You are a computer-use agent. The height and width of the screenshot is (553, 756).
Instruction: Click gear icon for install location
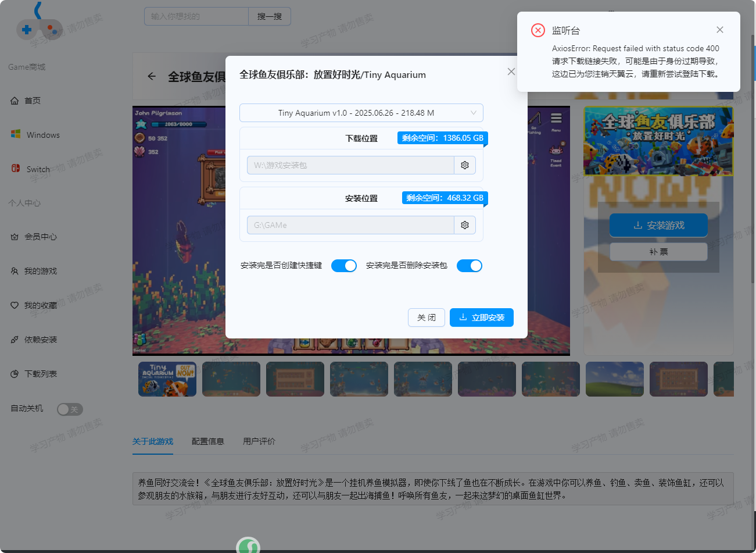(x=465, y=225)
